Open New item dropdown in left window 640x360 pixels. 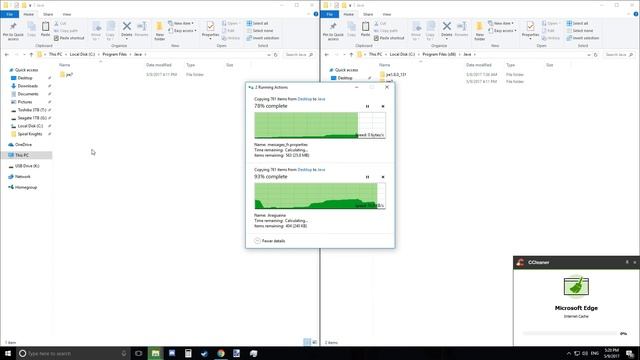(x=181, y=23)
